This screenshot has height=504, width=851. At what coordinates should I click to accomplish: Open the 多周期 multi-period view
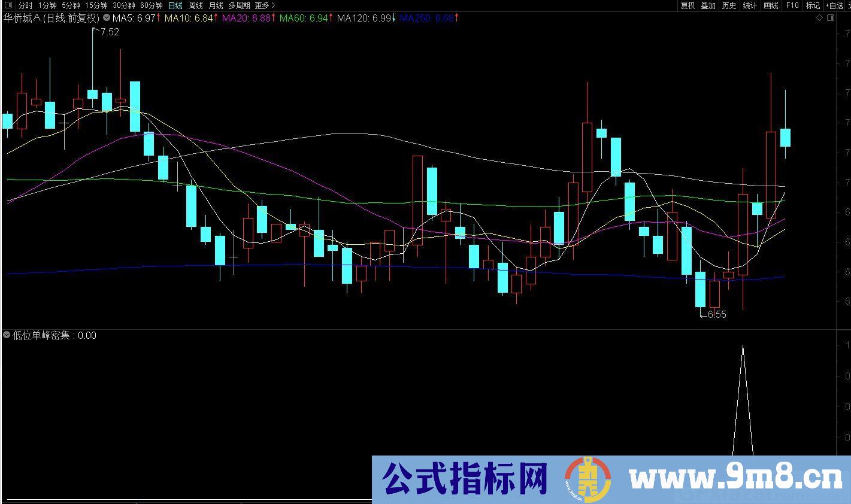coord(239,5)
